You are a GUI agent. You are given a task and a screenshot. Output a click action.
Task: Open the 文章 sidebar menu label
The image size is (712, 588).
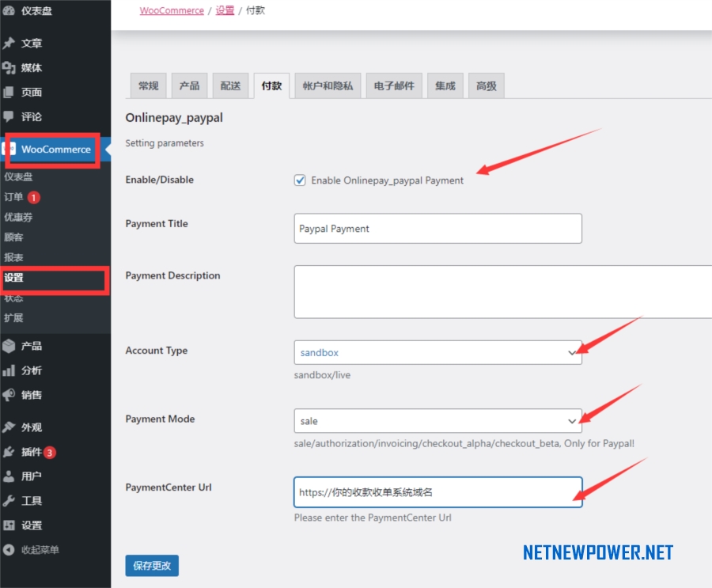32,44
